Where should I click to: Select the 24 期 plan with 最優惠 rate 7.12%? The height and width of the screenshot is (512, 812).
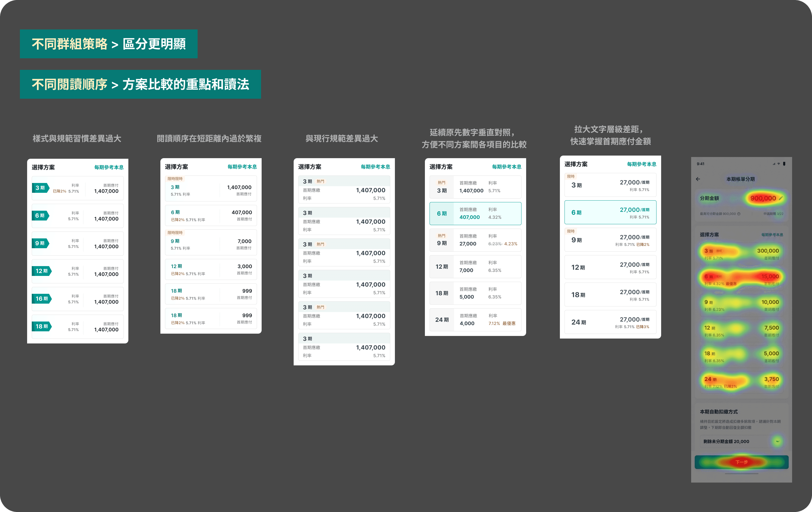[475, 320]
